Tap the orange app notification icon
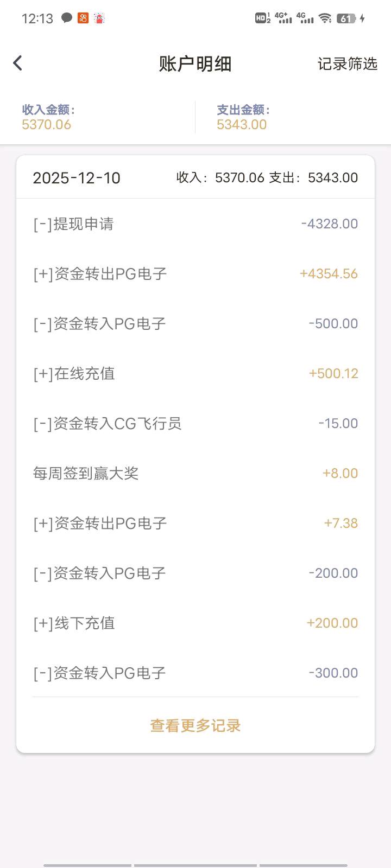The width and height of the screenshot is (391, 868). (x=83, y=18)
